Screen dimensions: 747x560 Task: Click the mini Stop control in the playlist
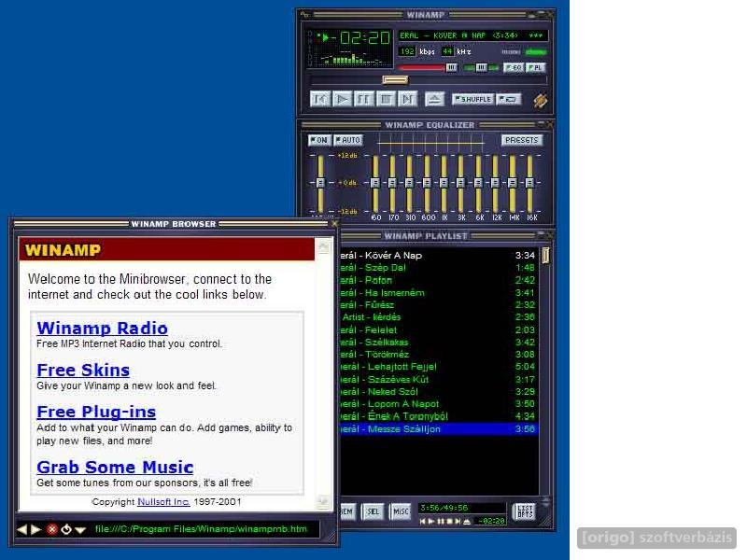(x=449, y=522)
